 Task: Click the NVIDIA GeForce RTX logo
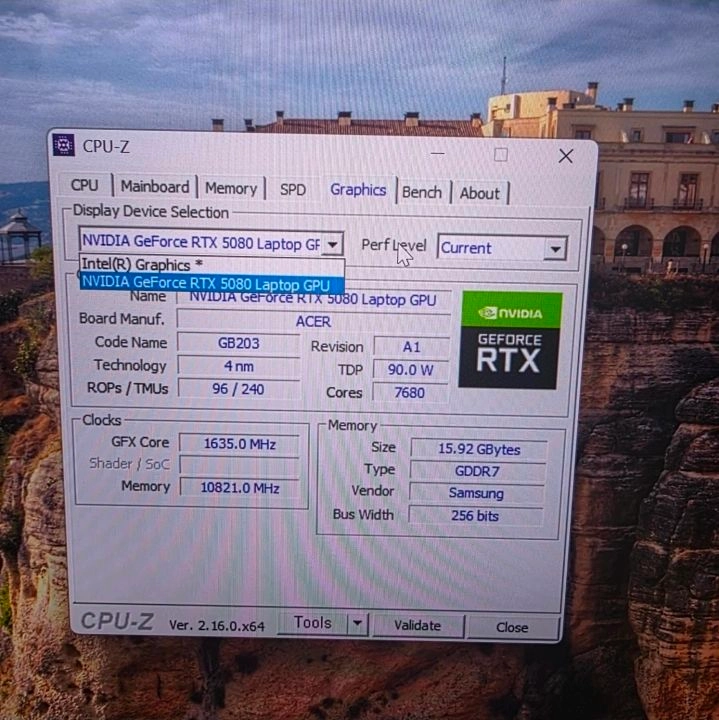point(510,340)
